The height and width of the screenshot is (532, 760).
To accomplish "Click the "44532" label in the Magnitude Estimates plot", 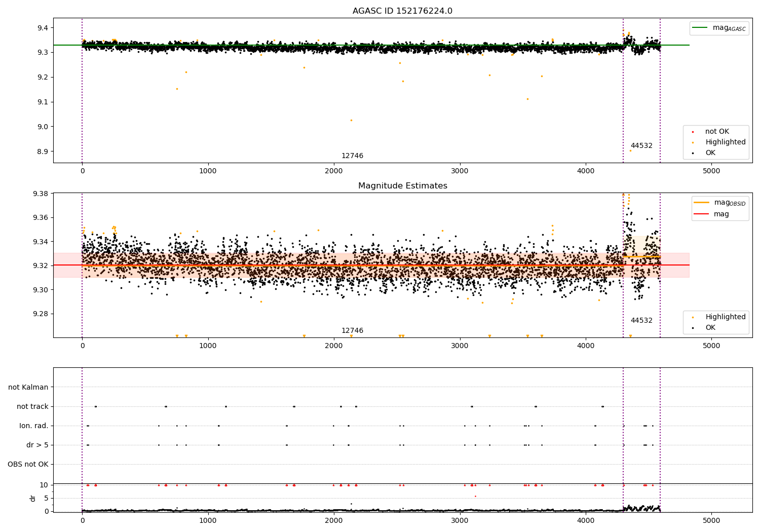I will [641, 321].
